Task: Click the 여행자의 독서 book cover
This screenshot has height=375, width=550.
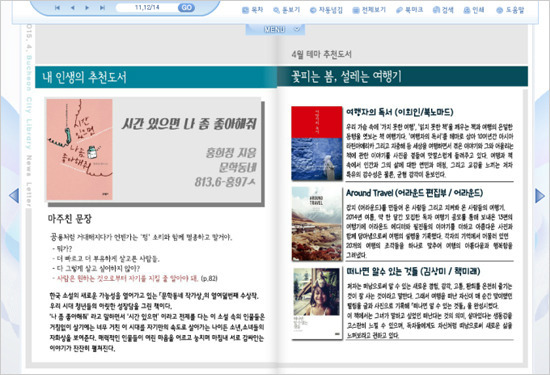Action: (x=317, y=143)
